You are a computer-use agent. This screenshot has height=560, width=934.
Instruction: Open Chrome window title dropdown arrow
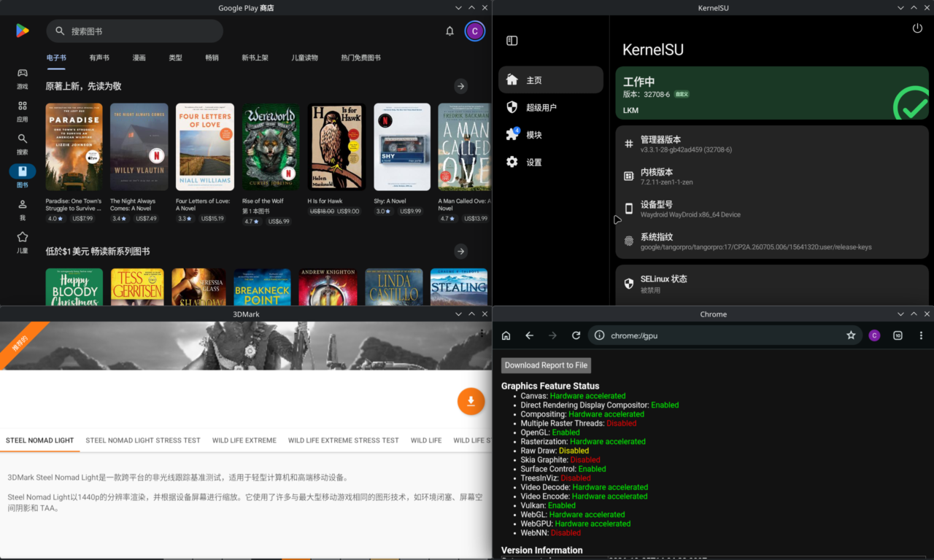900,314
